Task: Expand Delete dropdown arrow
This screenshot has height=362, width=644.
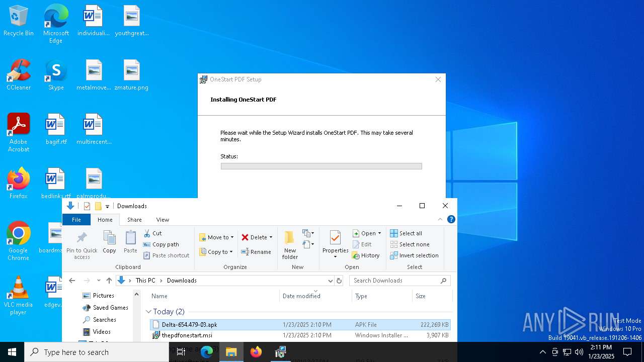Action: 271,237
